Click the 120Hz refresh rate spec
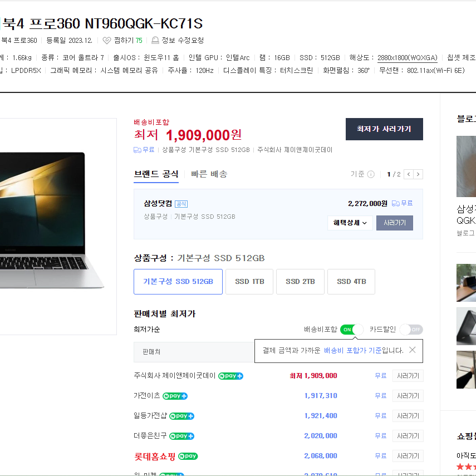The height and width of the screenshot is (476, 476). [x=205, y=71]
